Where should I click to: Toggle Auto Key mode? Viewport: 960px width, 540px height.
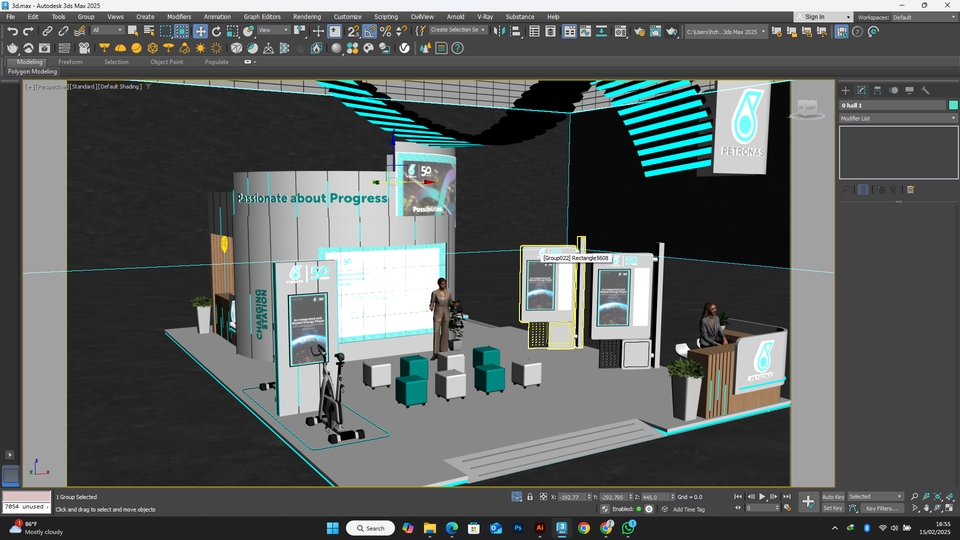point(833,497)
